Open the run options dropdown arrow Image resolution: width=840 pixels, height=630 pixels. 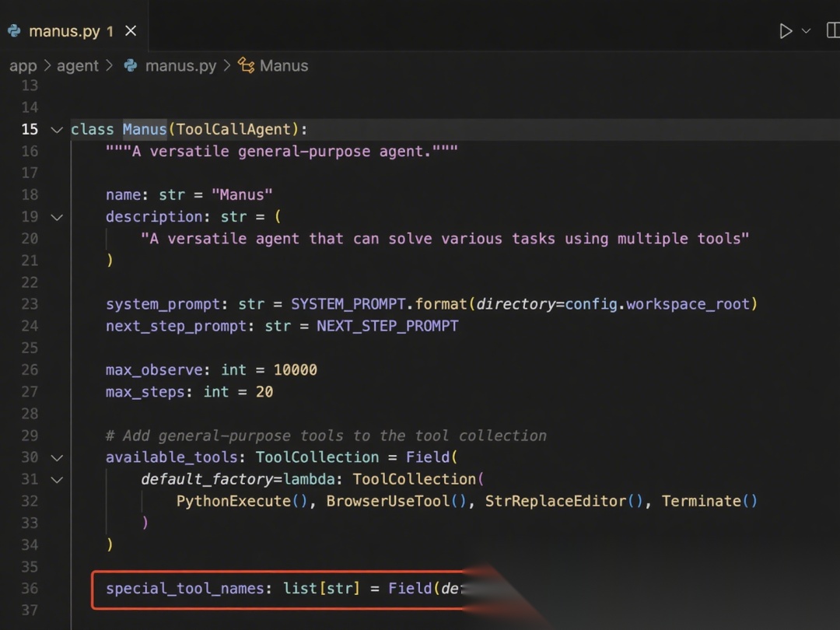[x=806, y=31]
